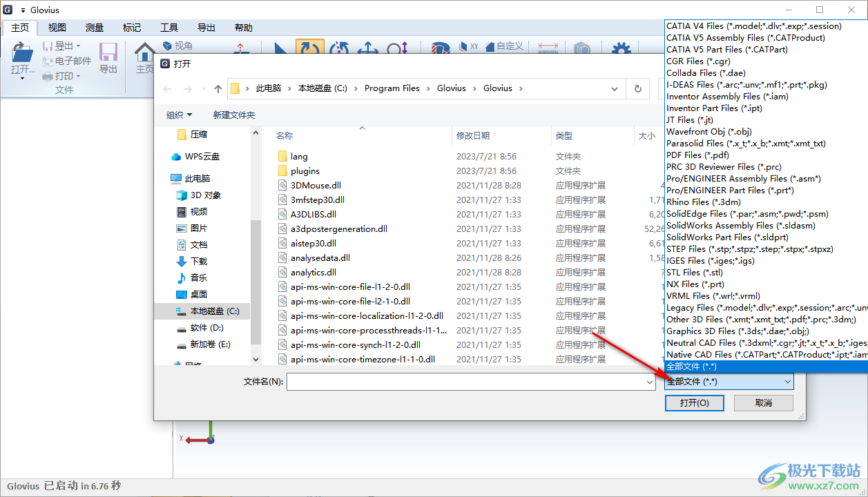Select the plugins folder
This screenshot has width=868, height=497.
pos(305,171)
